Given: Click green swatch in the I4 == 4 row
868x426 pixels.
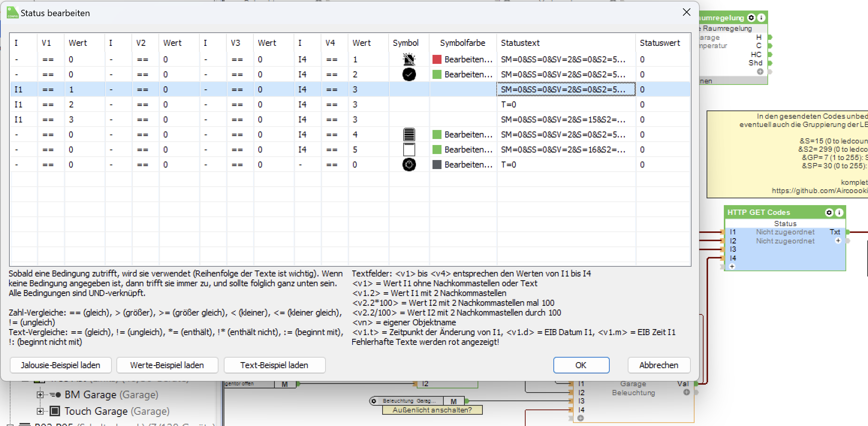Looking at the screenshot, I should pyautogui.click(x=437, y=134).
